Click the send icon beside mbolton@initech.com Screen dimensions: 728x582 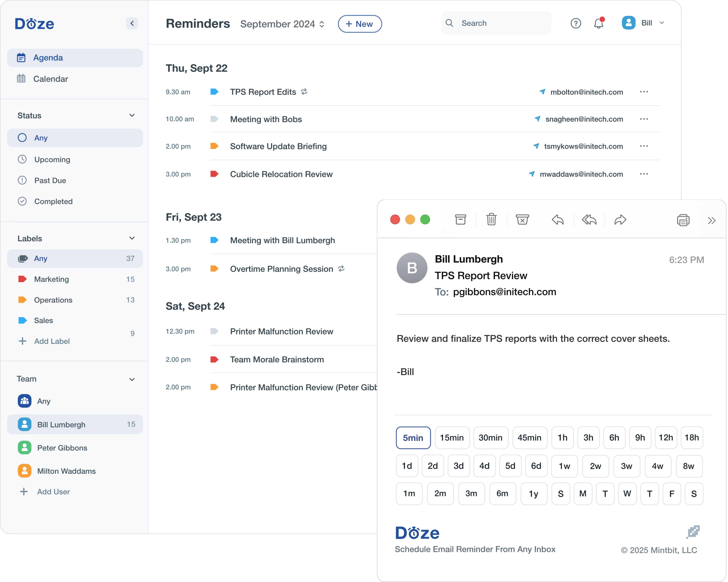[x=542, y=92]
